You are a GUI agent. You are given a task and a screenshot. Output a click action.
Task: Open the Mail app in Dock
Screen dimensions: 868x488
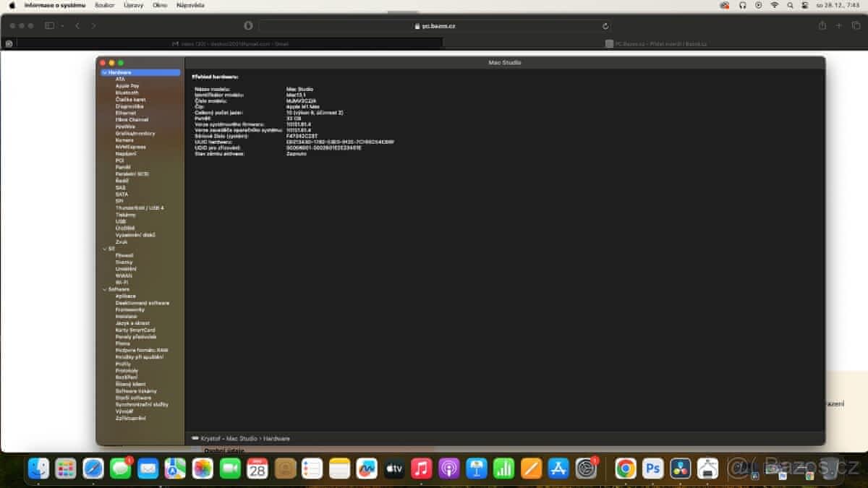click(x=148, y=468)
